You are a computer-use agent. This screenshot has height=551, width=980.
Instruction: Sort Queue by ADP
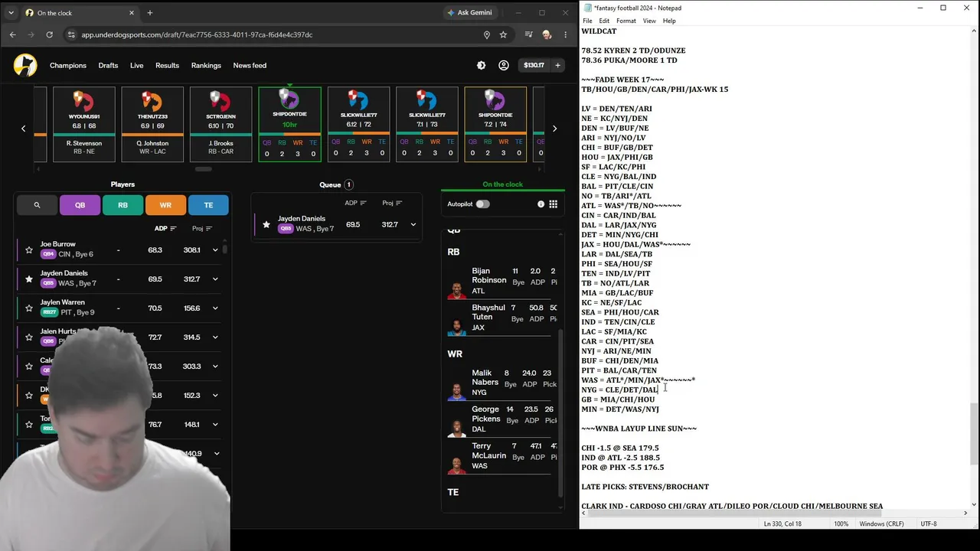tap(356, 203)
